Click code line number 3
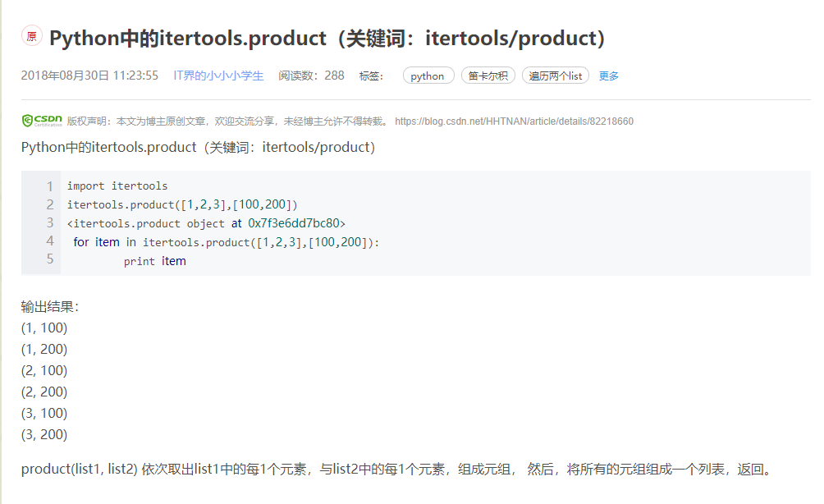Screen dimensions: 824x504 (50, 222)
